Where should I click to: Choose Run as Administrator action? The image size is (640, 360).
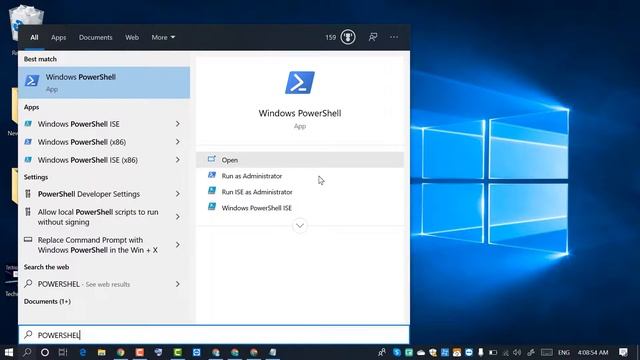(300, 176)
